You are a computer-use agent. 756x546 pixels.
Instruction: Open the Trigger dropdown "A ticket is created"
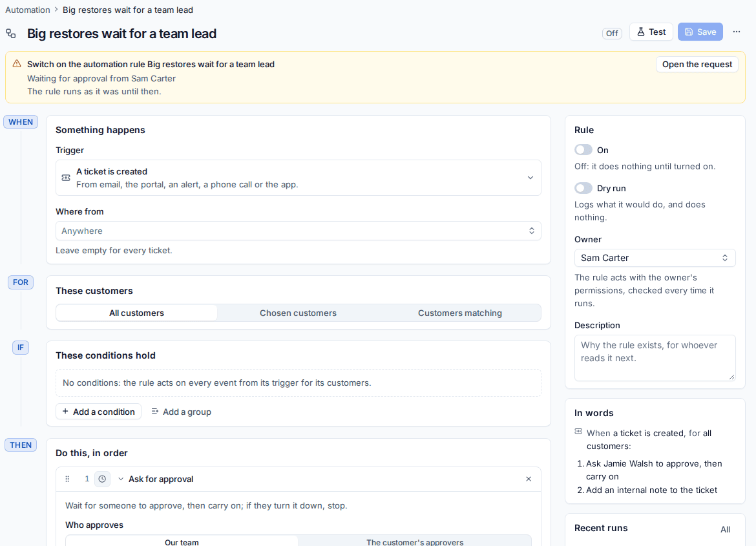click(x=299, y=178)
